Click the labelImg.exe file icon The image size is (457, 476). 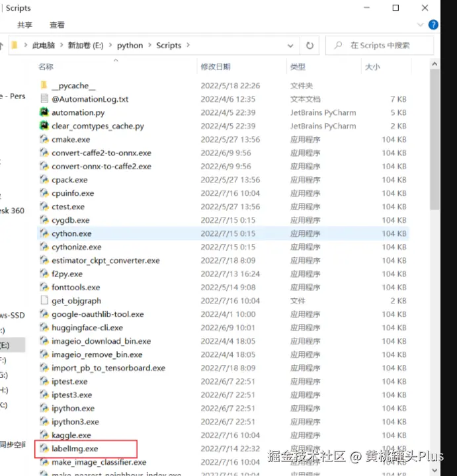[44, 448]
